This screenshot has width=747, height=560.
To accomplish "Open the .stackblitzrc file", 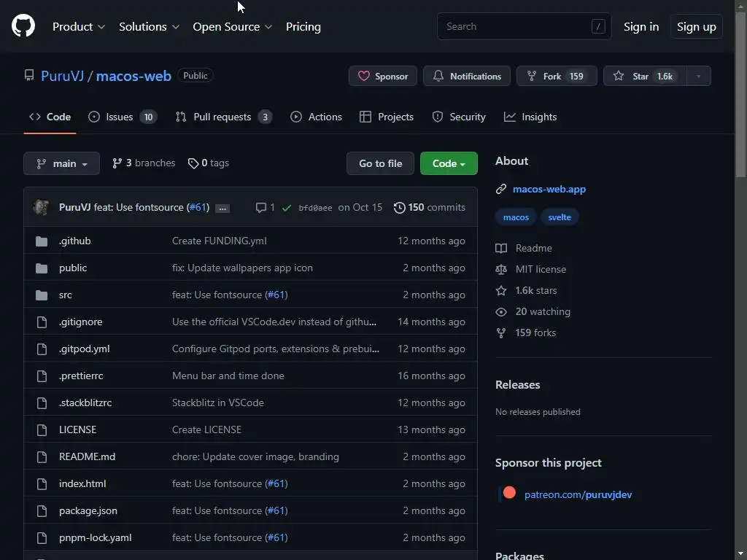I will 85,402.
